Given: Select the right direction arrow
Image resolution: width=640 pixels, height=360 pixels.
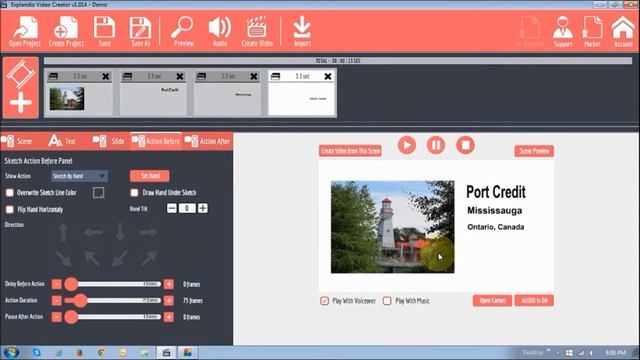Looking at the screenshot, I should (x=148, y=233).
